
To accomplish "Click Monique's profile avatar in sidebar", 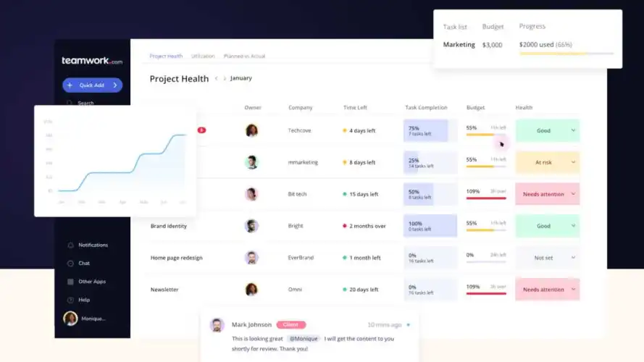I will [x=70, y=319].
